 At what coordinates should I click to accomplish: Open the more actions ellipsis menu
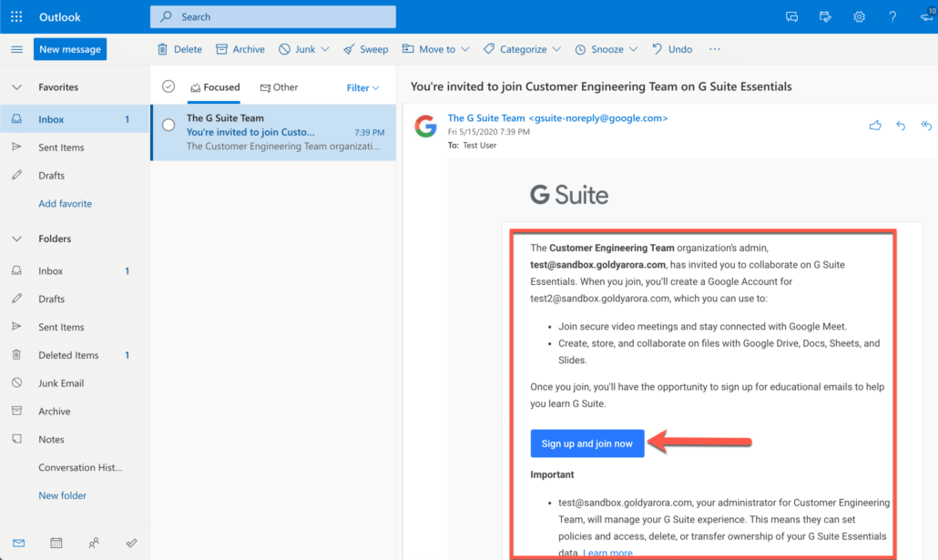715,49
